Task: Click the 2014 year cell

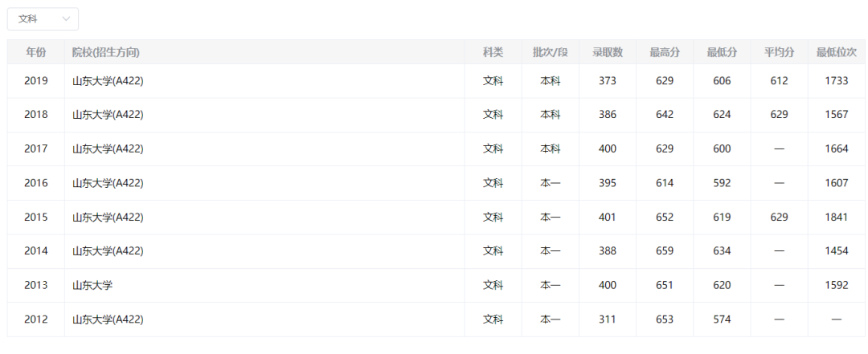Action: click(x=36, y=251)
